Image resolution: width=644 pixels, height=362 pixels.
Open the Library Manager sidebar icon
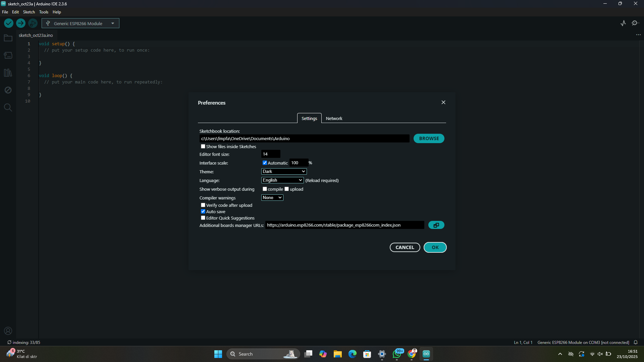pos(8,73)
